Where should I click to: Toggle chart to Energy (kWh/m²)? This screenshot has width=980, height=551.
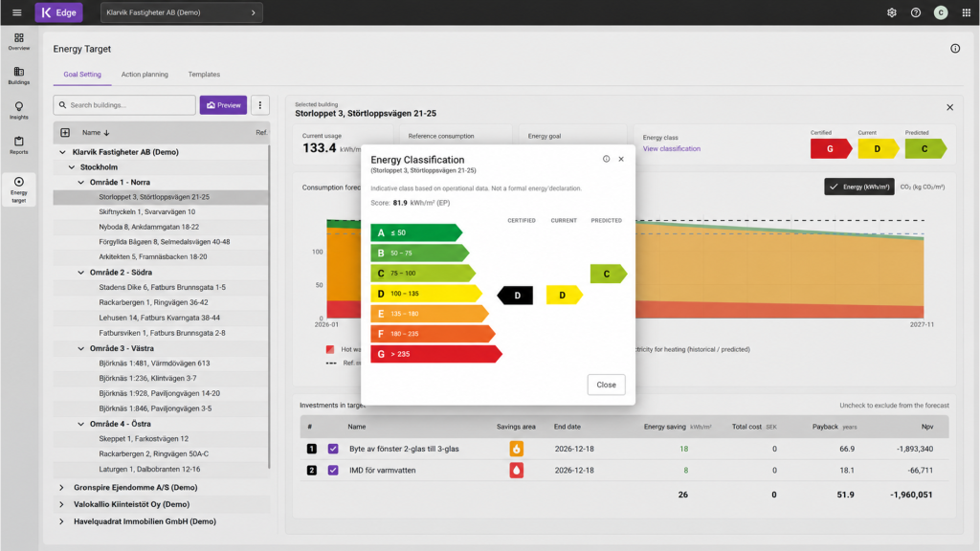click(859, 187)
